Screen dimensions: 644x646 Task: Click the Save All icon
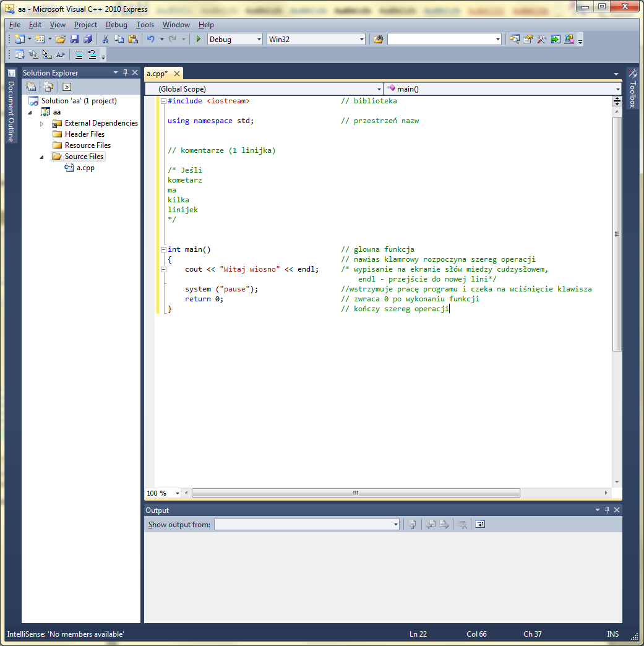[88, 39]
